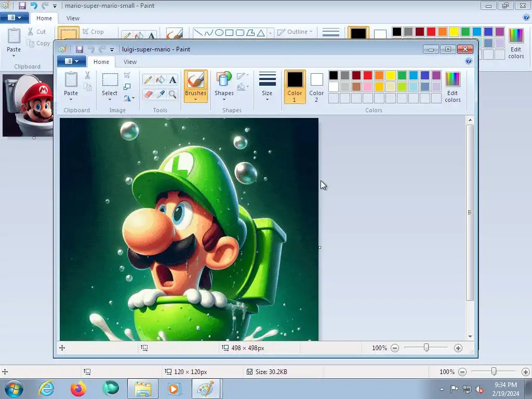Open the Paint file menu button in luigi window

tap(72, 61)
